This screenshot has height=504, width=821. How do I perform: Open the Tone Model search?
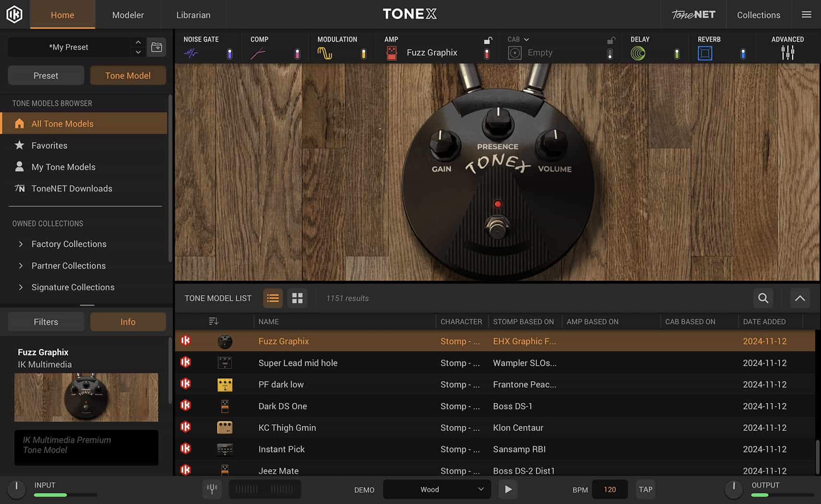763,298
